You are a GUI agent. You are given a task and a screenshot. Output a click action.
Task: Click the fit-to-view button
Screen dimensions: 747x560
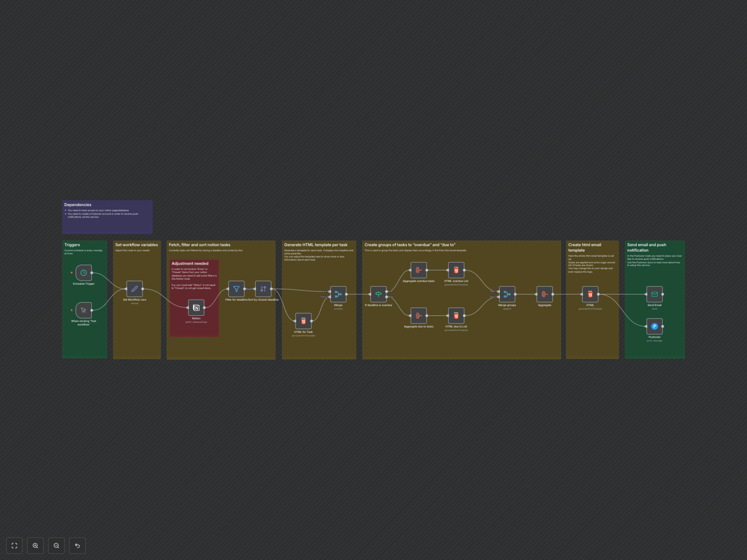pyautogui.click(x=15, y=545)
